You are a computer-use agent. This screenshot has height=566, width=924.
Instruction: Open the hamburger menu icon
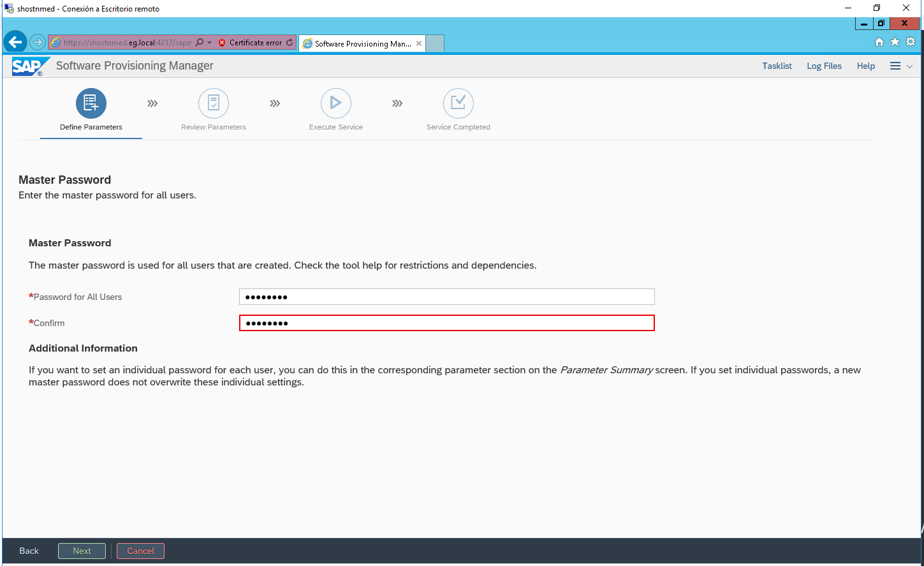point(895,66)
